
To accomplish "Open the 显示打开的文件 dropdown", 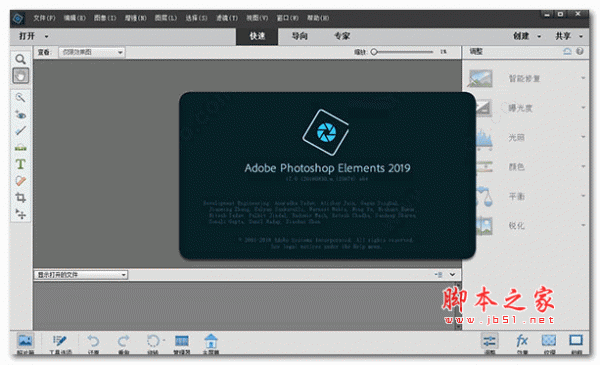I will tap(81, 275).
